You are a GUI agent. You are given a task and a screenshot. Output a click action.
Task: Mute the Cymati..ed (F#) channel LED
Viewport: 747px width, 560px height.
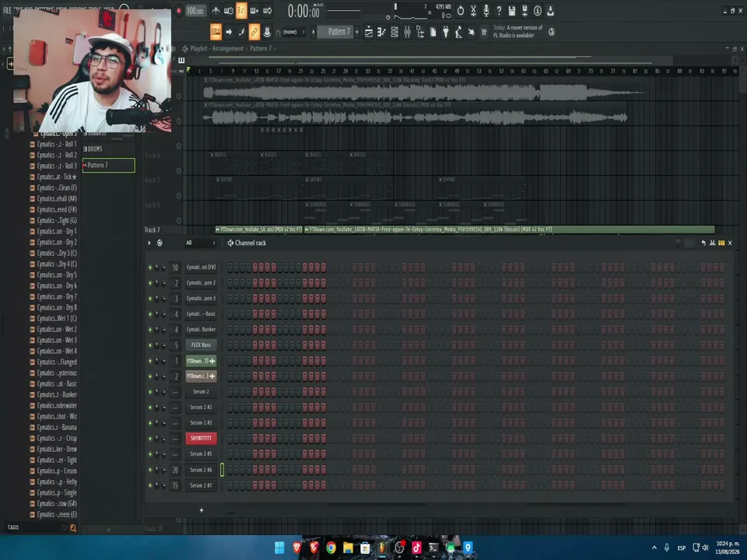click(x=150, y=268)
